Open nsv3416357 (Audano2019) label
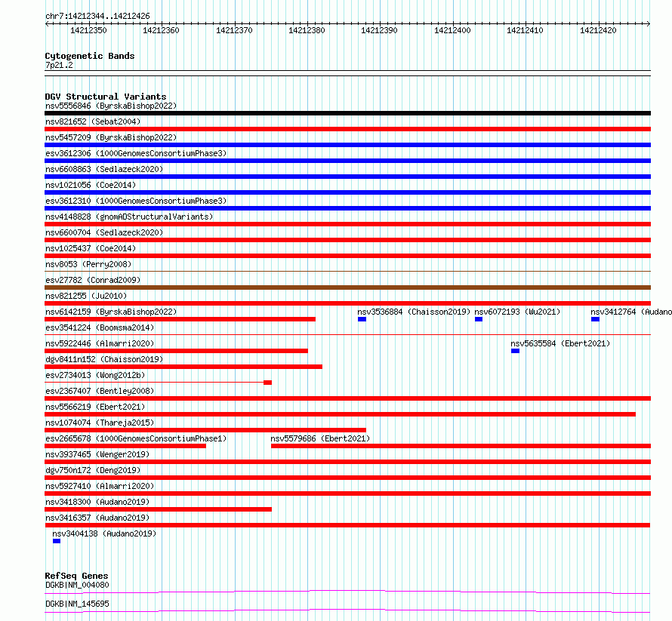The width and height of the screenshot is (672, 621). click(97, 518)
